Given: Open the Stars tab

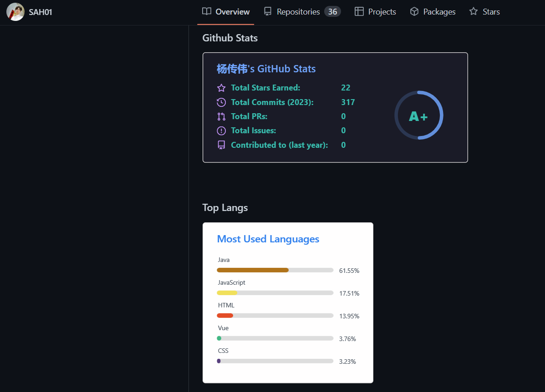Looking at the screenshot, I should (x=484, y=12).
